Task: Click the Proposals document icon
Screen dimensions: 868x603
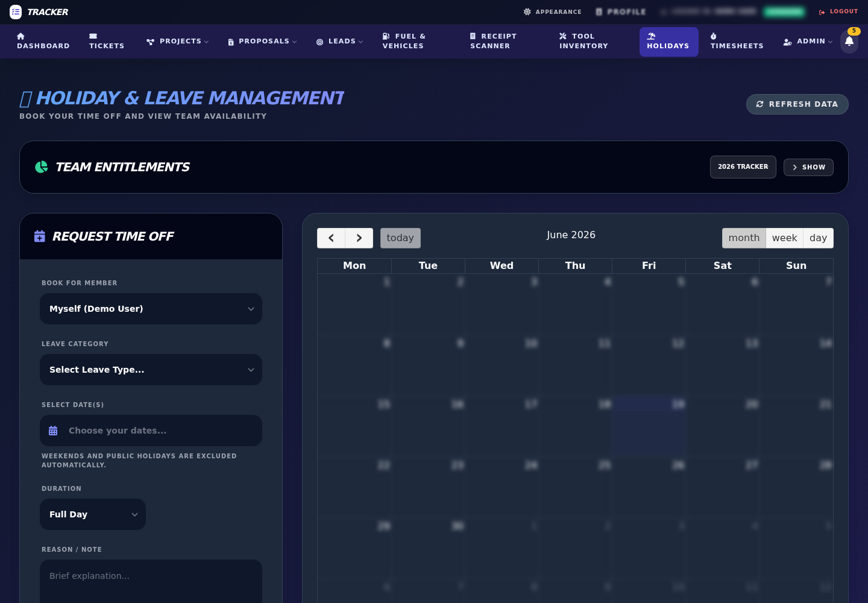Action: [x=231, y=42]
